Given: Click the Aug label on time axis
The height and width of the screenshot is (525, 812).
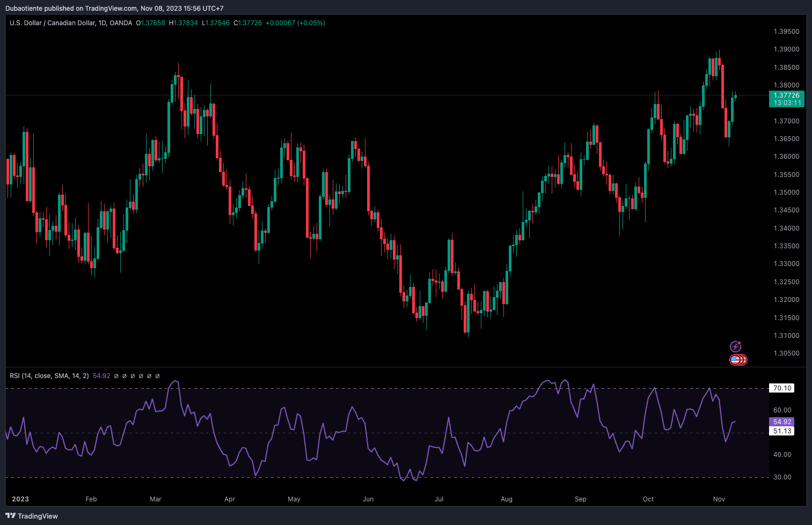Looking at the screenshot, I should [x=507, y=499].
